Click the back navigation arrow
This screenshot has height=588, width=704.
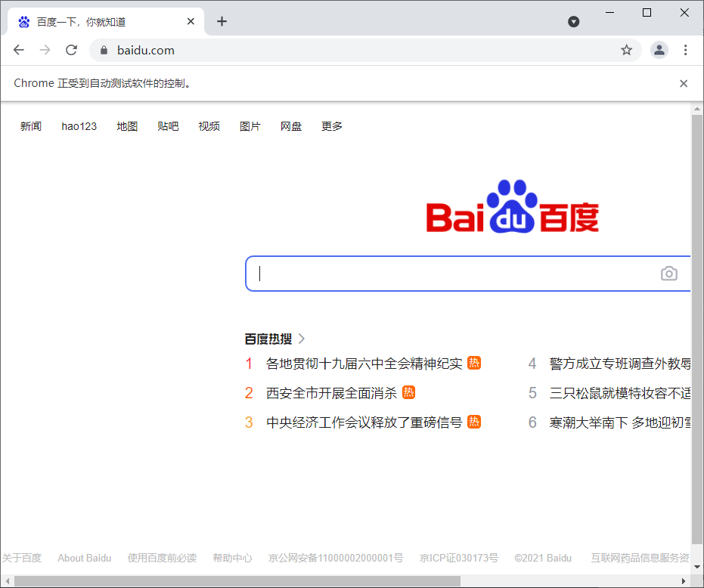point(18,50)
